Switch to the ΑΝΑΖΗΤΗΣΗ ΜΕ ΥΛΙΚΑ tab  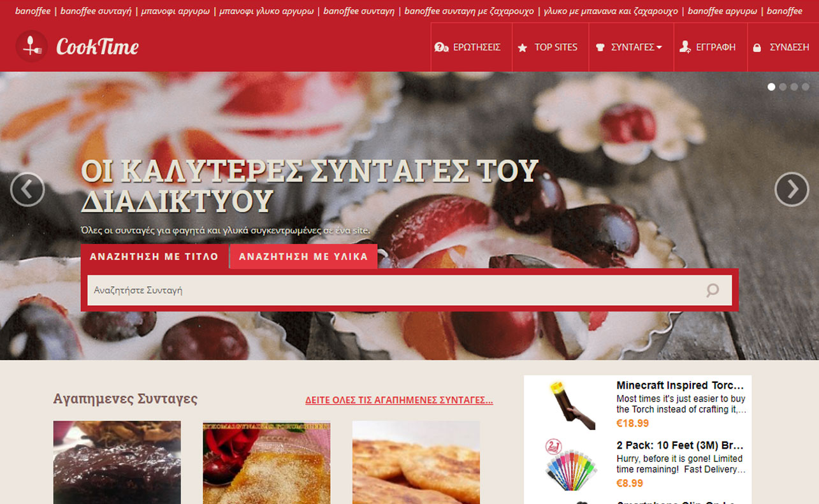pos(303,257)
